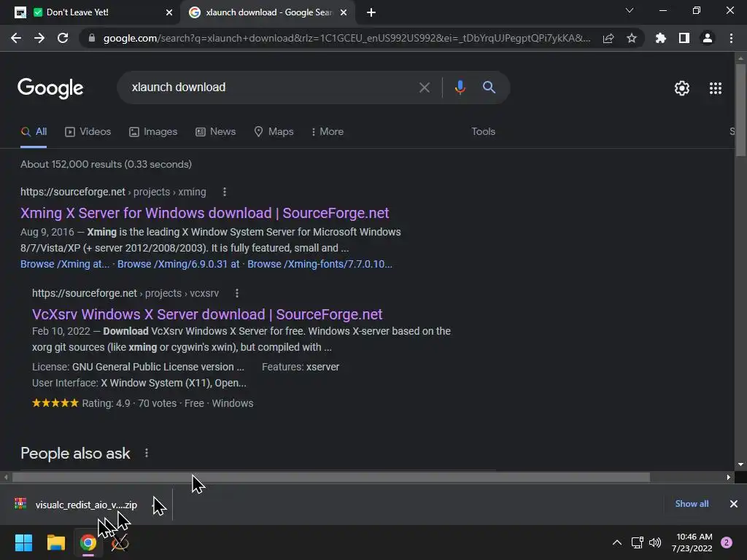Open VcXsrv Windows X Server download link
The height and width of the screenshot is (560, 747).
(x=207, y=315)
